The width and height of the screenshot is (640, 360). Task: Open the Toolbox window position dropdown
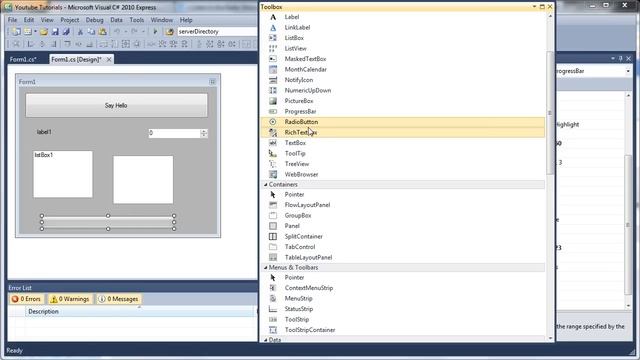(x=534, y=7)
